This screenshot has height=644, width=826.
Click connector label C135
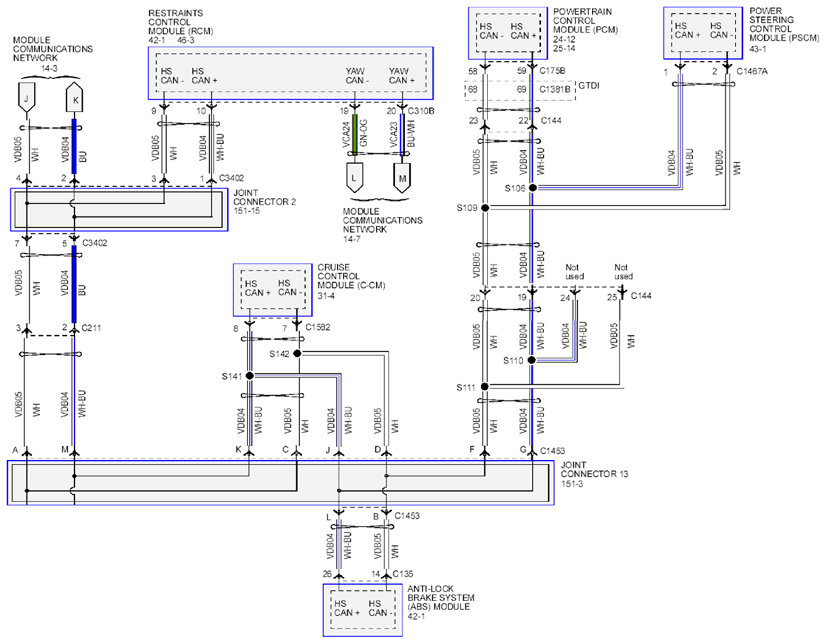tap(403, 574)
